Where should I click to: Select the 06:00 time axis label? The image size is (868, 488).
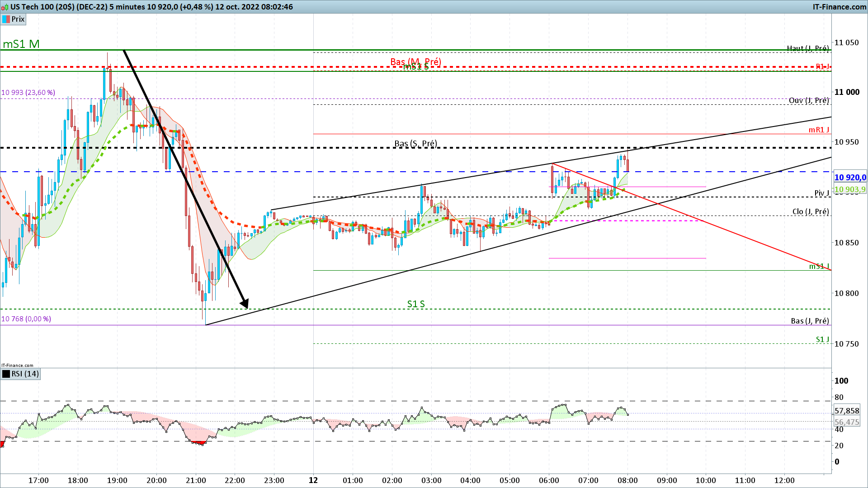click(x=549, y=480)
